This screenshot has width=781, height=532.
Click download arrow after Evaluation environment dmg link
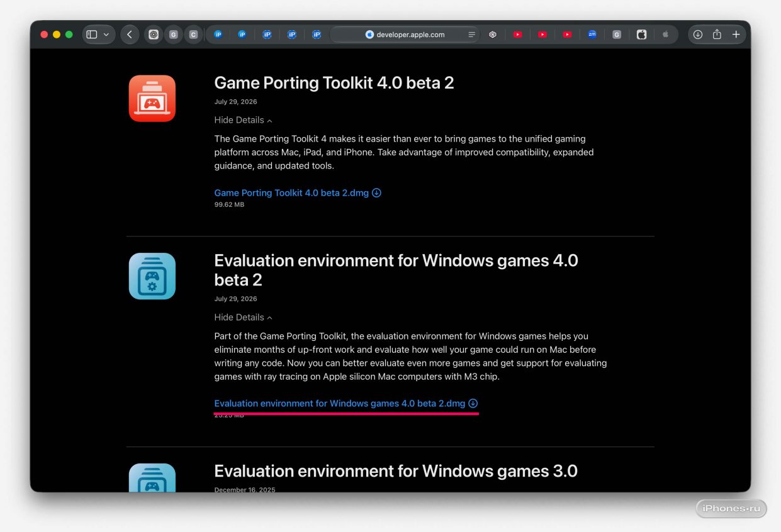[473, 404]
